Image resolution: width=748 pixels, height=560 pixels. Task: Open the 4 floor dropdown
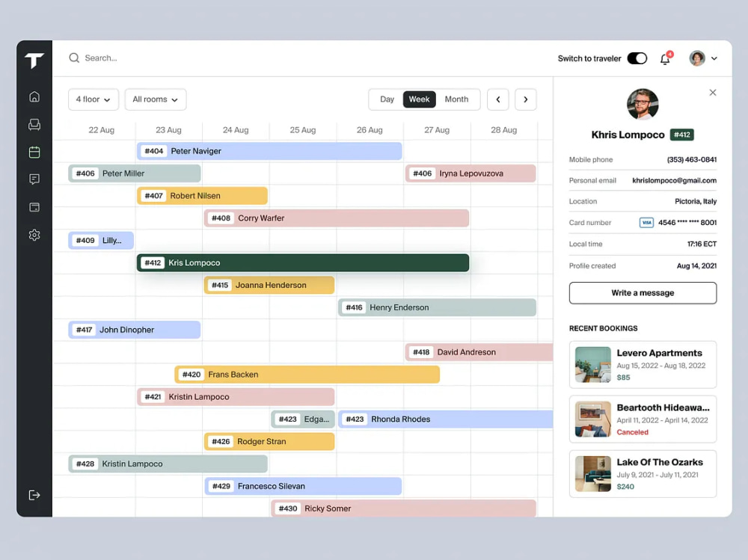[x=93, y=99]
